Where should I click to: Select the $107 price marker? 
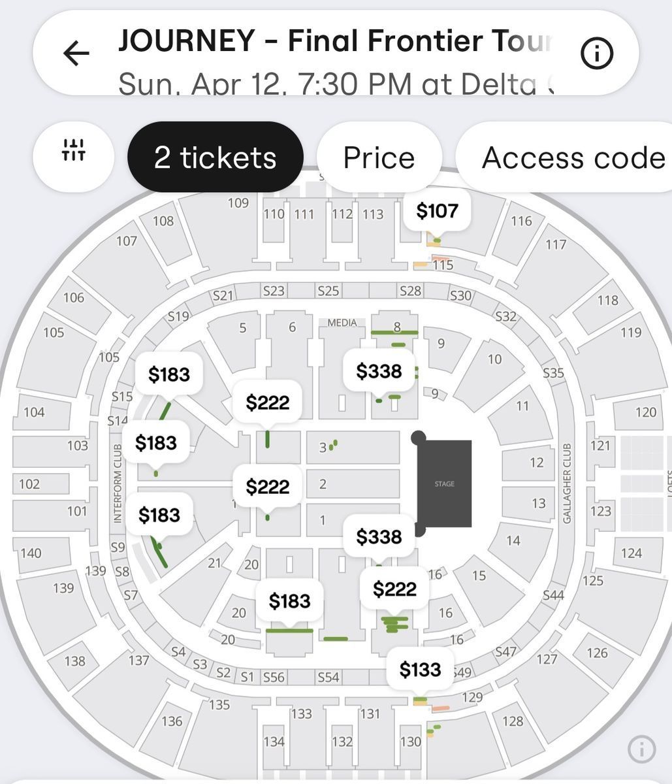[x=437, y=210]
